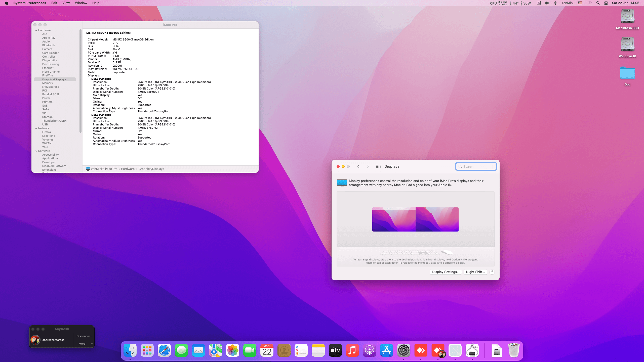
Task: Open Control Center in menu bar
Action: [x=606, y=3]
